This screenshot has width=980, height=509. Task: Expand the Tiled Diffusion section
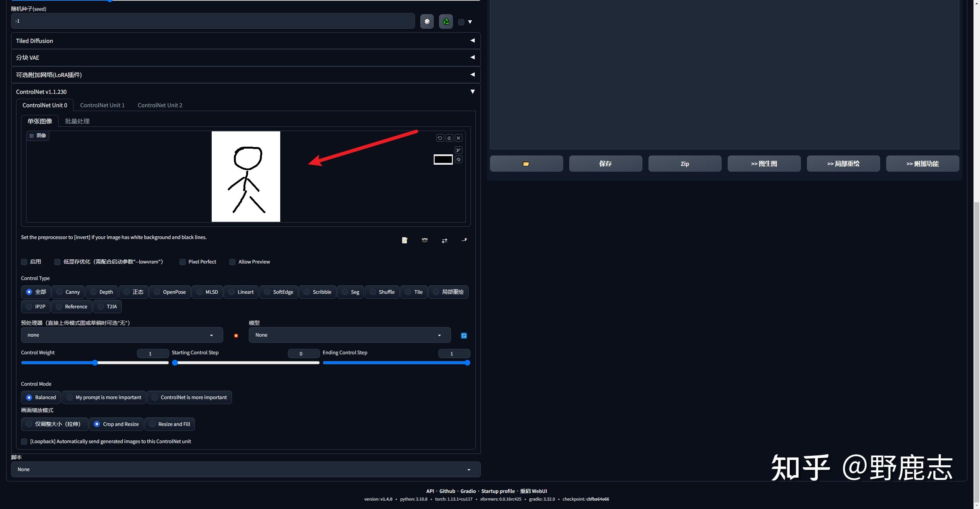click(x=245, y=41)
